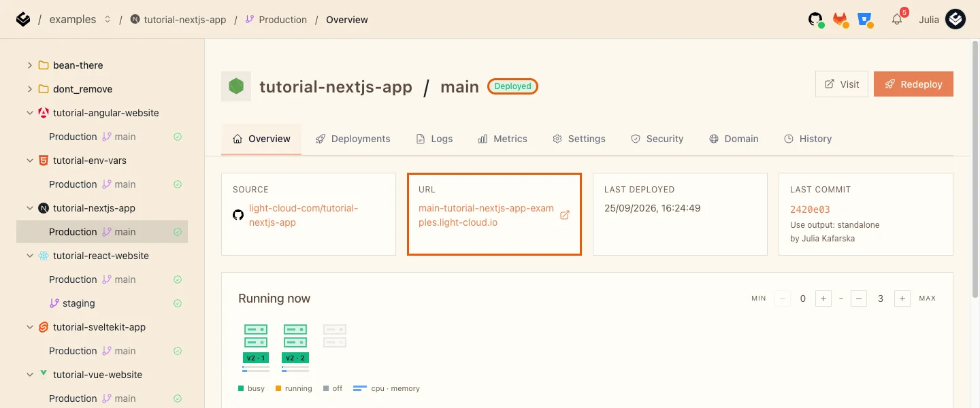Decrease the MIN instance count
980x408 pixels.
pos(783,299)
